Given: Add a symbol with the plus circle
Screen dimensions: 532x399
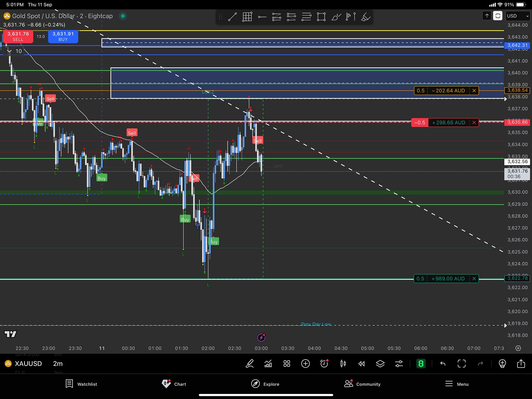Looking at the screenshot, I should (305, 364).
